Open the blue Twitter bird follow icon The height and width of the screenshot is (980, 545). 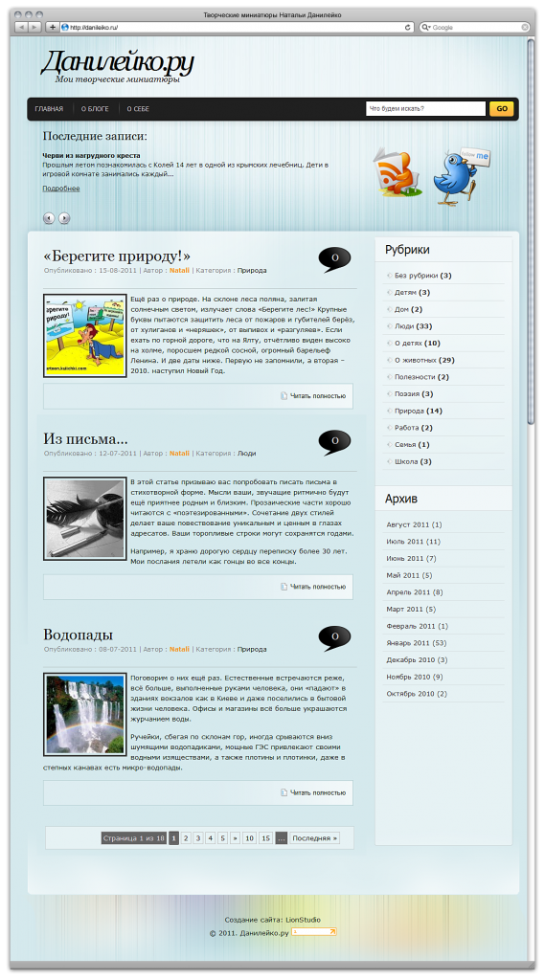click(462, 176)
